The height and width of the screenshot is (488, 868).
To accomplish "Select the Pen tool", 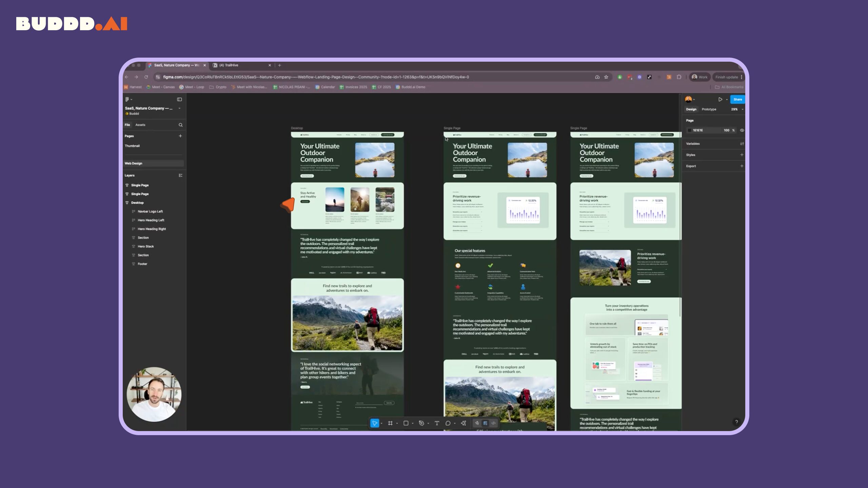I will click(x=421, y=423).
